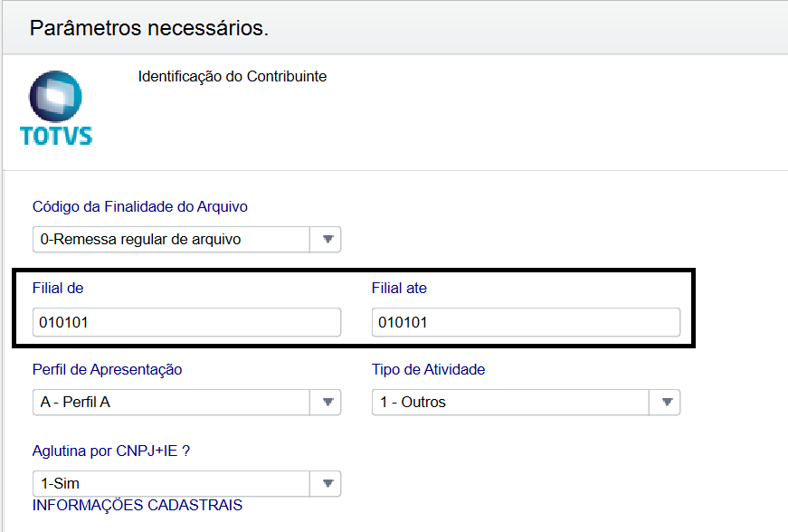Click the Perfil de Apresentação label
The image size is (788, 532).
pos(107,370)
